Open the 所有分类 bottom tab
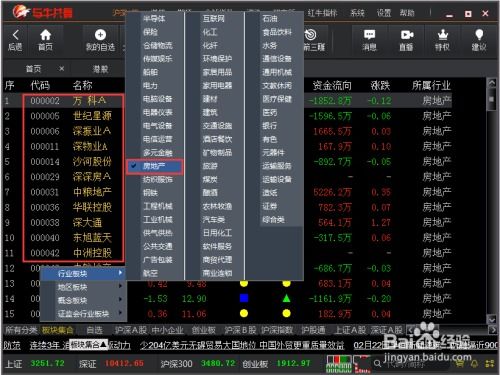This screenshot has width=500, height=375. tap(21, 330)
